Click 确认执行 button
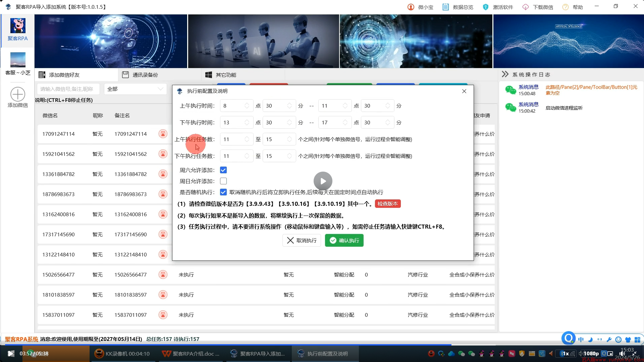Screen dimensions: 644x362 click(x=345, y=240)
